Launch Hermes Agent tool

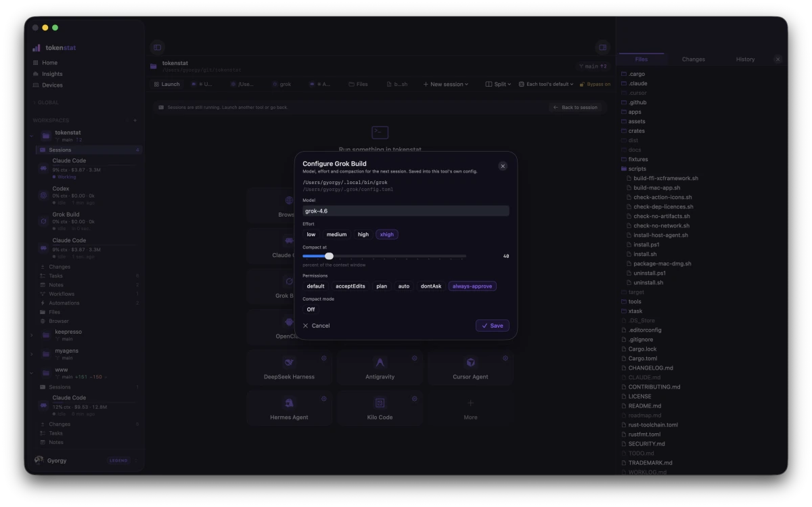(x=290, y=408)
